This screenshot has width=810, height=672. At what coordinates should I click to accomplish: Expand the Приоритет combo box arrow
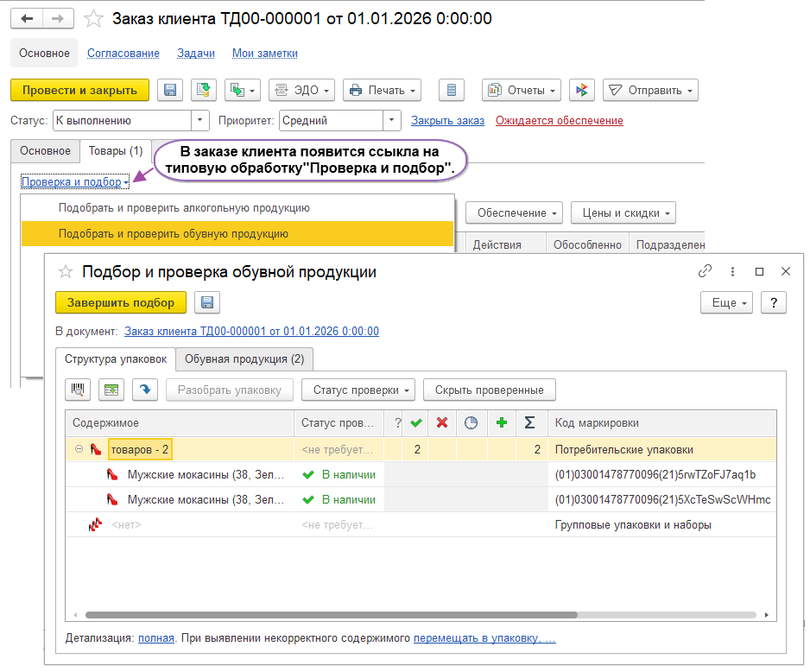click(391, 120)
